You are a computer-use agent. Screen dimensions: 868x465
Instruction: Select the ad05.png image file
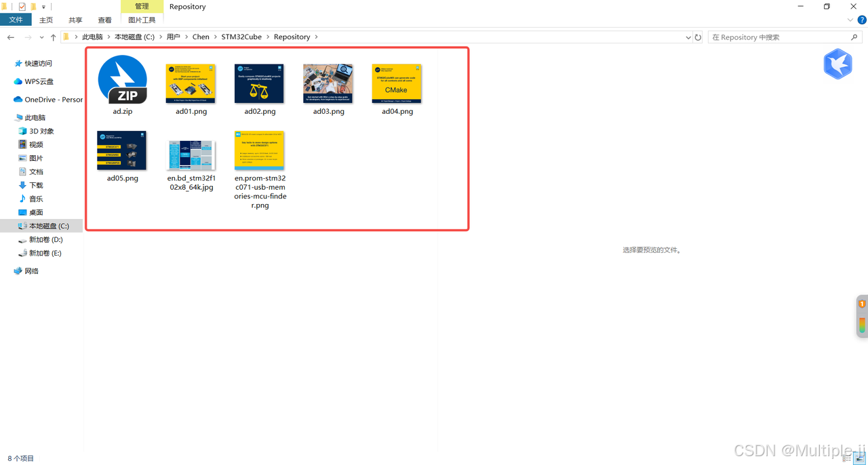(122, 157)
